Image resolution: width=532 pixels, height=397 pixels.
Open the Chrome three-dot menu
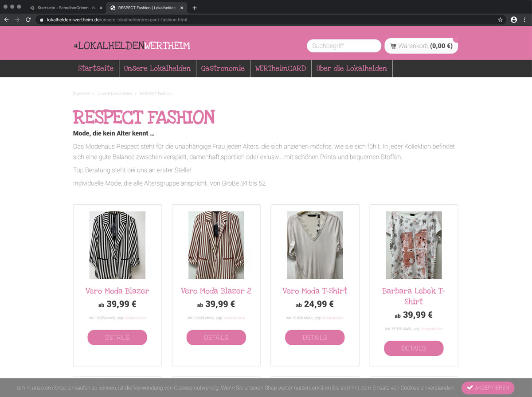pos(525,20)
